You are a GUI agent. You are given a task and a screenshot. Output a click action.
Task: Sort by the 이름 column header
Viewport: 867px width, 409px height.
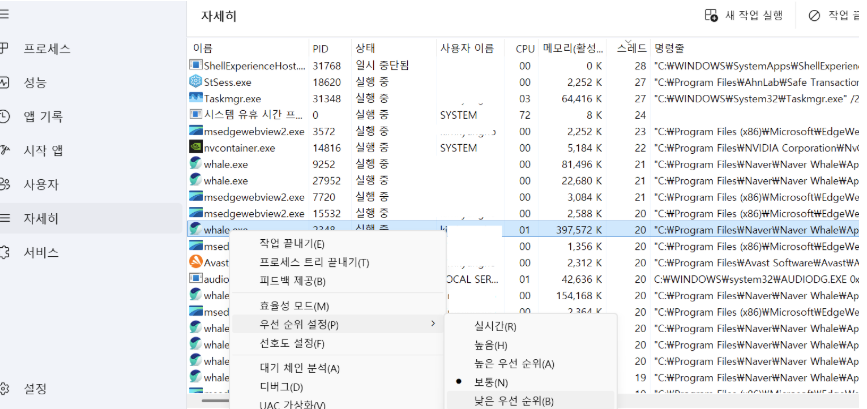coord(248,48)
